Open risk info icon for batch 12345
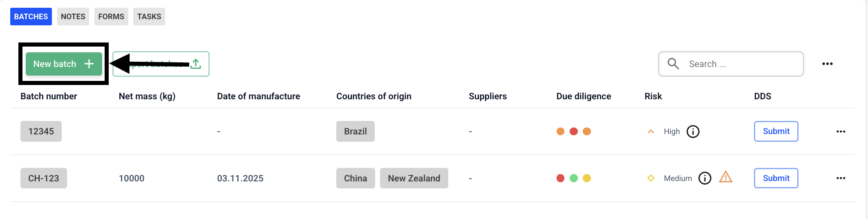Image resolution: width=868 pixels, height=219 pixels. [693, 132]
